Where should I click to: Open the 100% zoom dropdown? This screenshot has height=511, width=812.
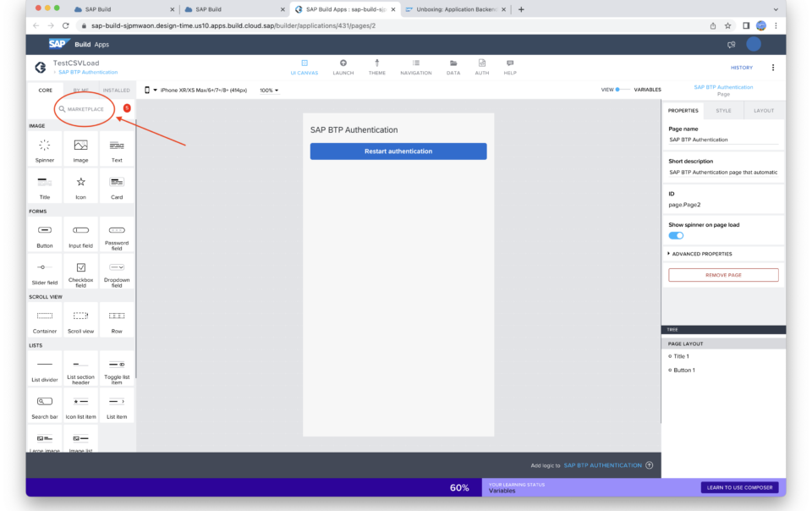click(x=269, y=90)
